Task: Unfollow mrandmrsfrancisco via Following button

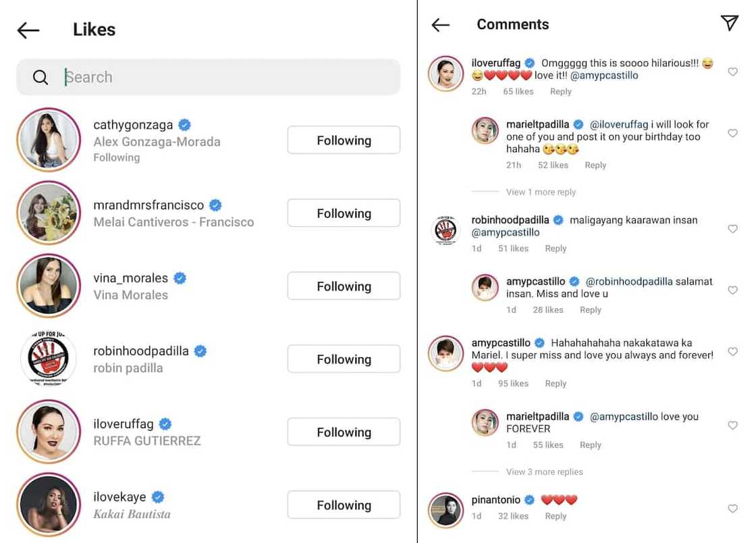Action: click(x=344, y=213)
